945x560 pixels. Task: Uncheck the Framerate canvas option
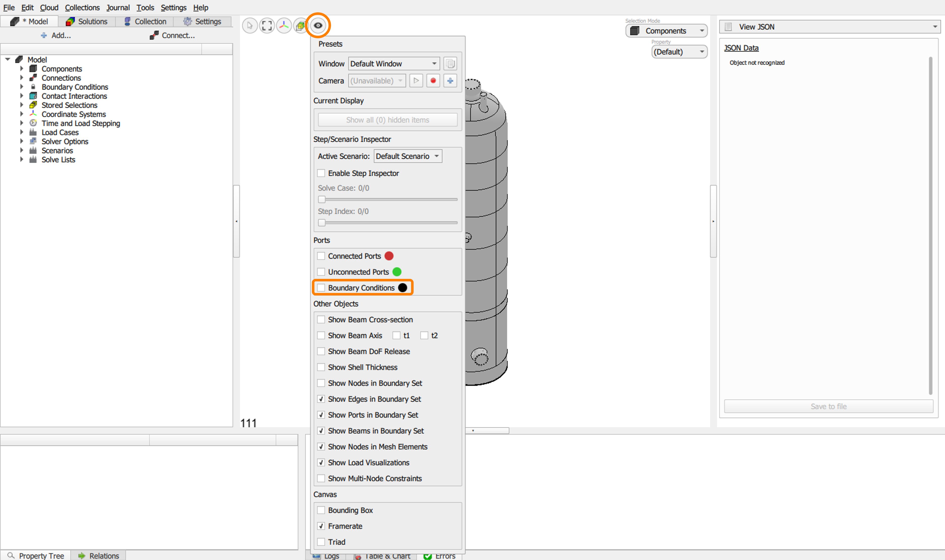click(321, 526)
